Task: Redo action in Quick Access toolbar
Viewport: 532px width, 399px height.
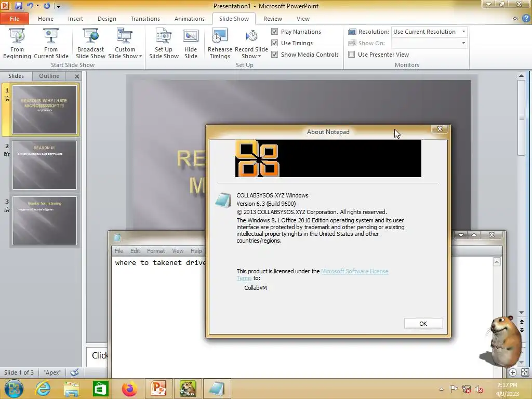Action: (46, 6)
